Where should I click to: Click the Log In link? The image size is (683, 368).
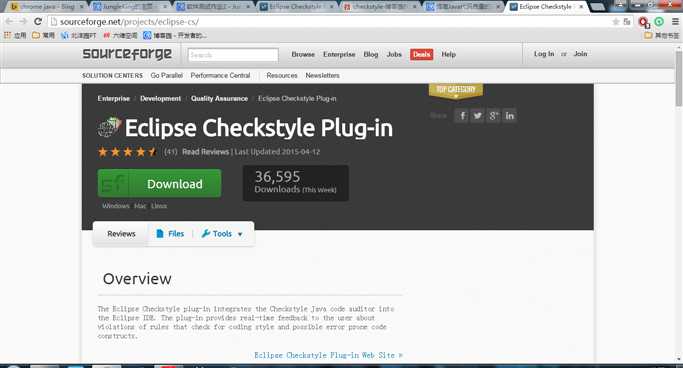pyautogui.click(x=544, y=54)
